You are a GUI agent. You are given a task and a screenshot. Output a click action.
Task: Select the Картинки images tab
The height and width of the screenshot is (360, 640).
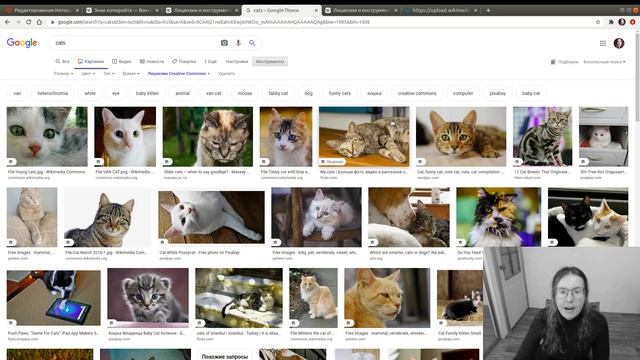91,62
